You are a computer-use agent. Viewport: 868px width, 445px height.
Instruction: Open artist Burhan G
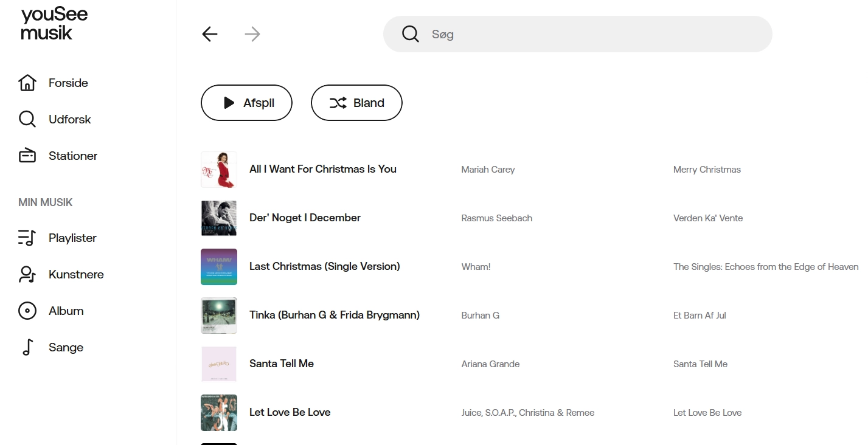(481, 316)
